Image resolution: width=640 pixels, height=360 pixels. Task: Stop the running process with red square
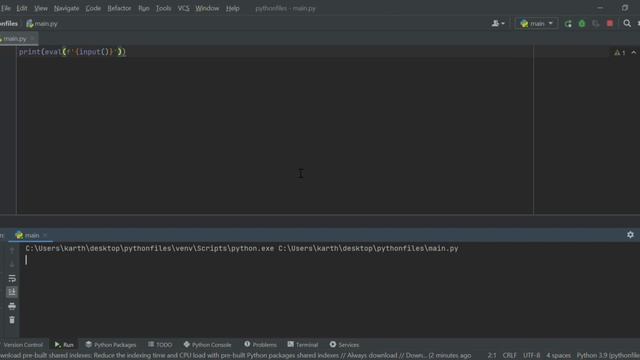(610, 24)
